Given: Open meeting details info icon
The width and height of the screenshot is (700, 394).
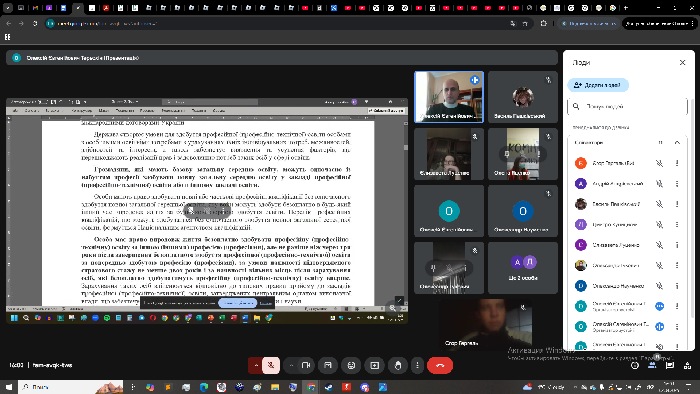Looking at the screenshot, I should coord(635,365).
